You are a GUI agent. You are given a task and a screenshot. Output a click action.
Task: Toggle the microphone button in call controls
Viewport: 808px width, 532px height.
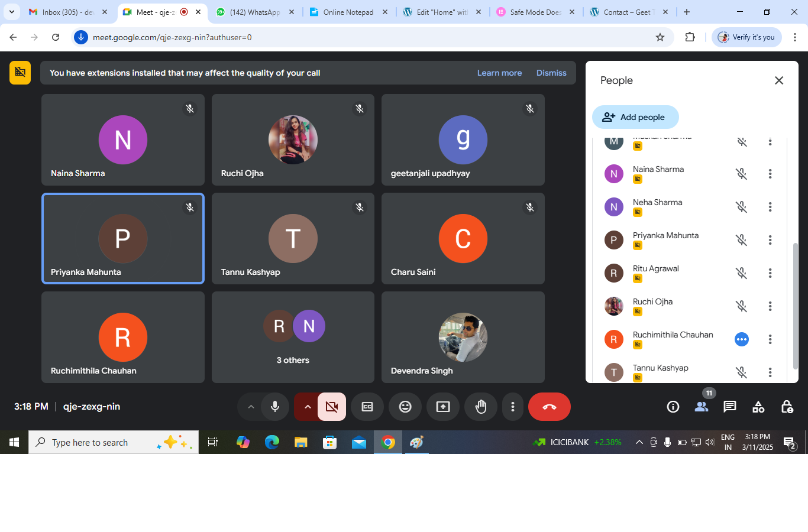pyautogui.click(x=275, y=407)
